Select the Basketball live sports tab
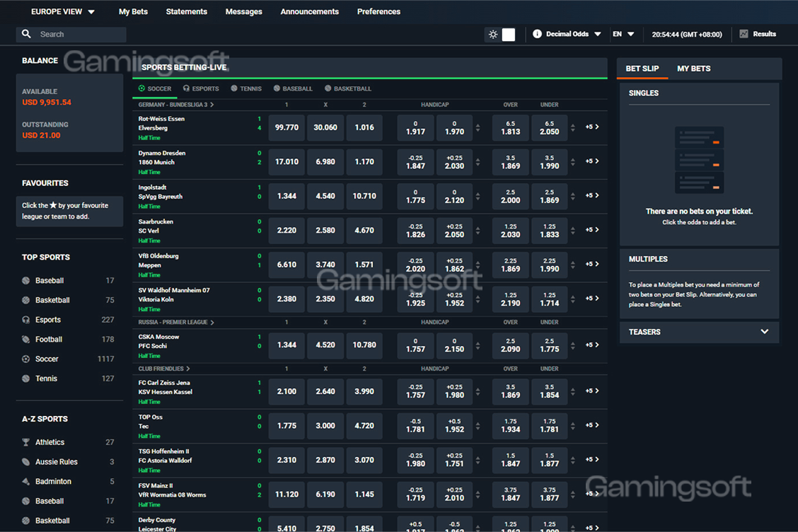 347,89
